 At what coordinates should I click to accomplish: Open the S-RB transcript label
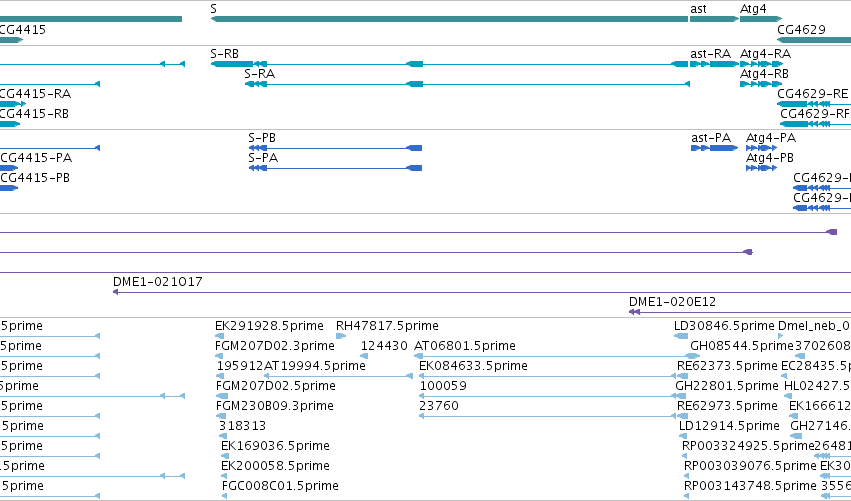[225, 54]
